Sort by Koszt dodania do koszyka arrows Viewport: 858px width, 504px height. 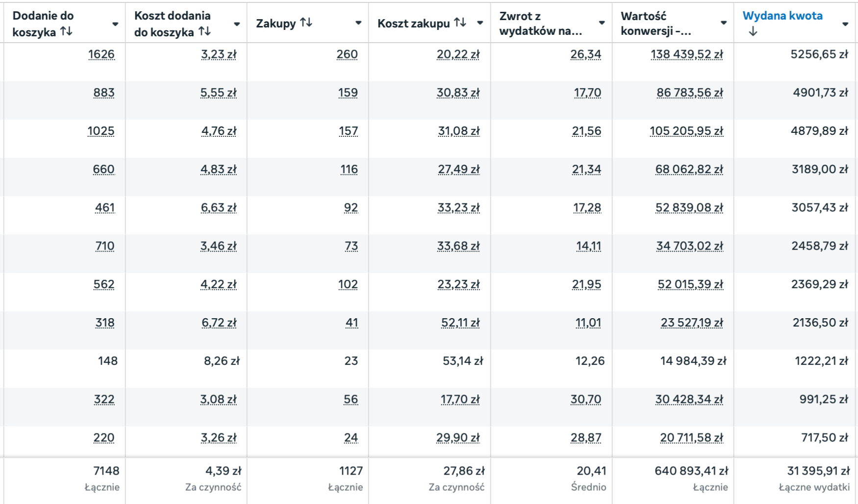tap(205, 31)
